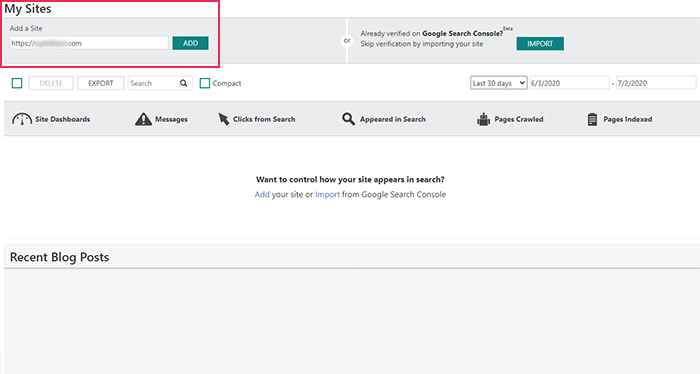Viewport: 700px width, 374px height.
Task: Click the Pages Crawled robot icon
Action: click(483, 119)
